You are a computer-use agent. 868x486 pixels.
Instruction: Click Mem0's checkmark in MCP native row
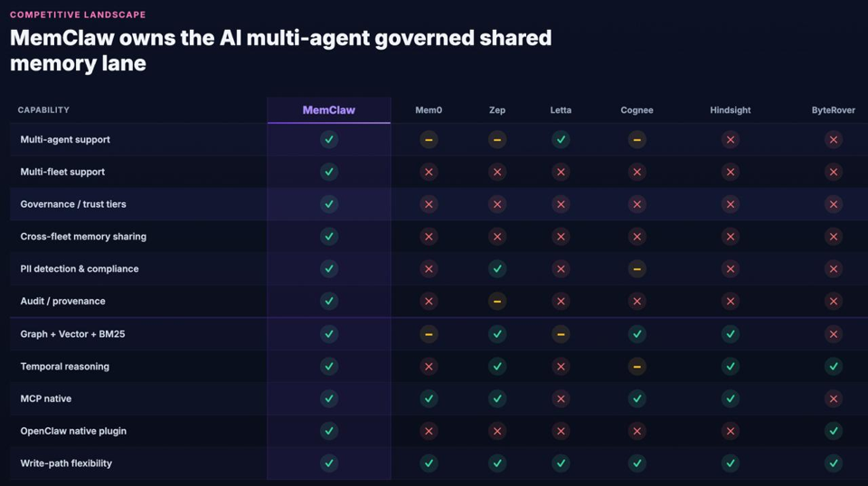click(x=429, y=398)
